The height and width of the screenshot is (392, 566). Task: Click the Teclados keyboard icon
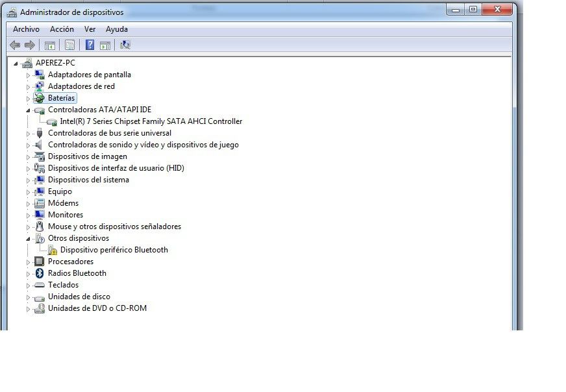coord(39,285)
